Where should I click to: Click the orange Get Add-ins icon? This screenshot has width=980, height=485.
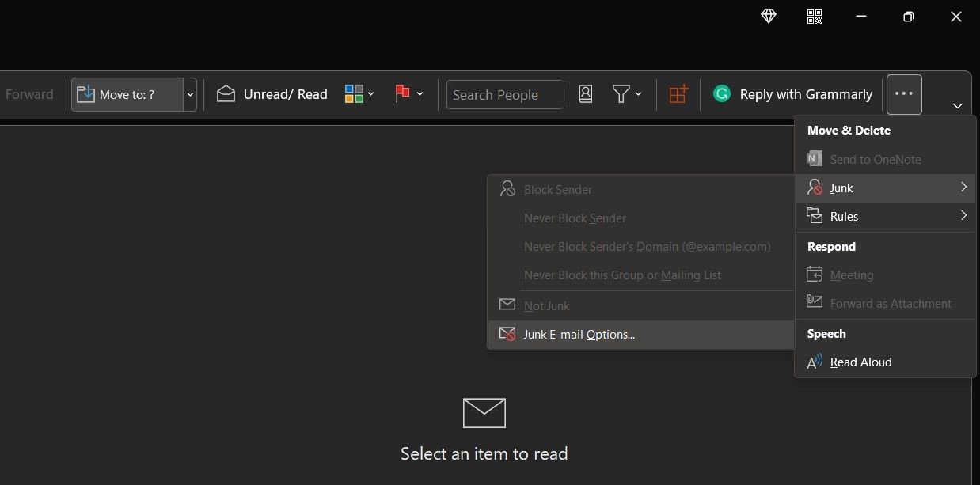coord(678,94)
